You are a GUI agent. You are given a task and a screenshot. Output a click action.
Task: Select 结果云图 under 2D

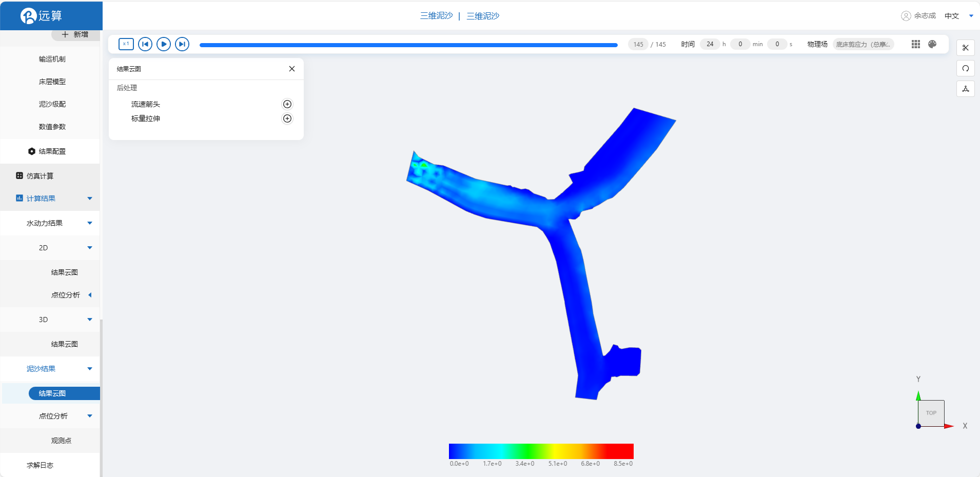click(x=65, y=272)
